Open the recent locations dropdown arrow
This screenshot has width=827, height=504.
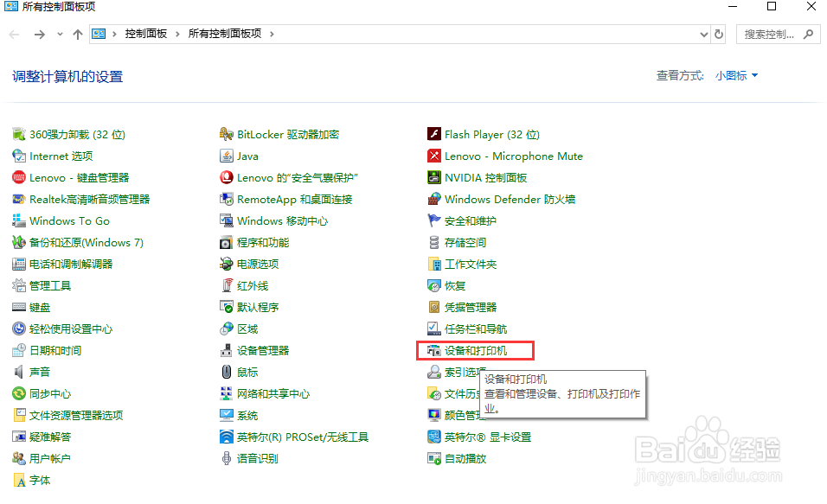[60, 35]
